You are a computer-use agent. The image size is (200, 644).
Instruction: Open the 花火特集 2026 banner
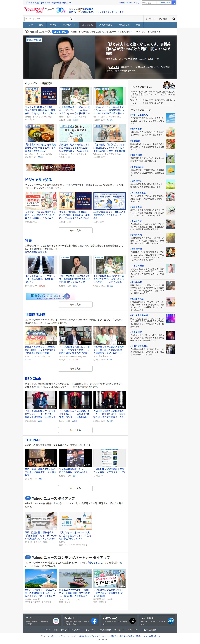click(x=50, y=167)
